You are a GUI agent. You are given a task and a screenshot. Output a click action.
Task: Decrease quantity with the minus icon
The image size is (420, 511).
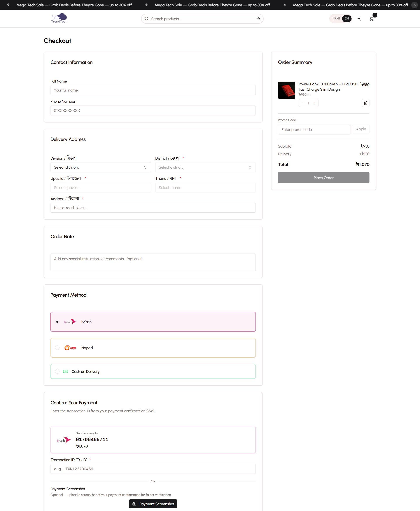point(302,103)
